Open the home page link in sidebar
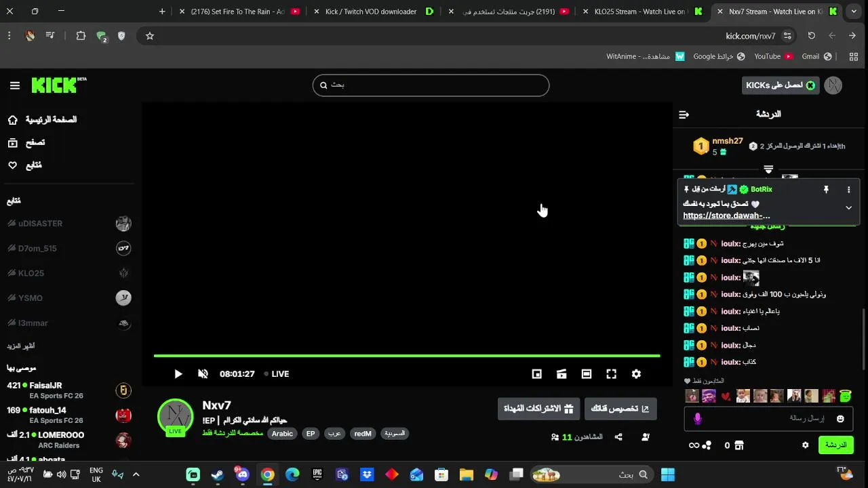868x488 pixels. click(42, 120)
